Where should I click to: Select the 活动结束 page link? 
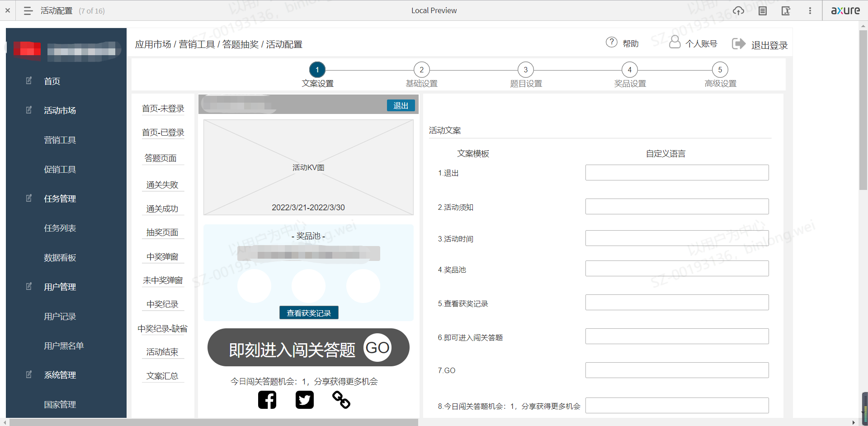click(x=162, y=352)
